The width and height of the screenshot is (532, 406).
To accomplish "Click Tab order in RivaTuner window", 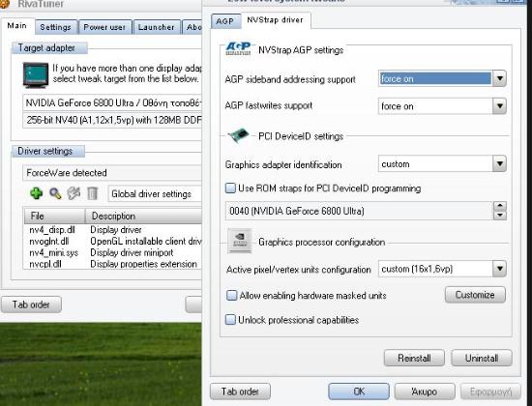I will [31, 304].
